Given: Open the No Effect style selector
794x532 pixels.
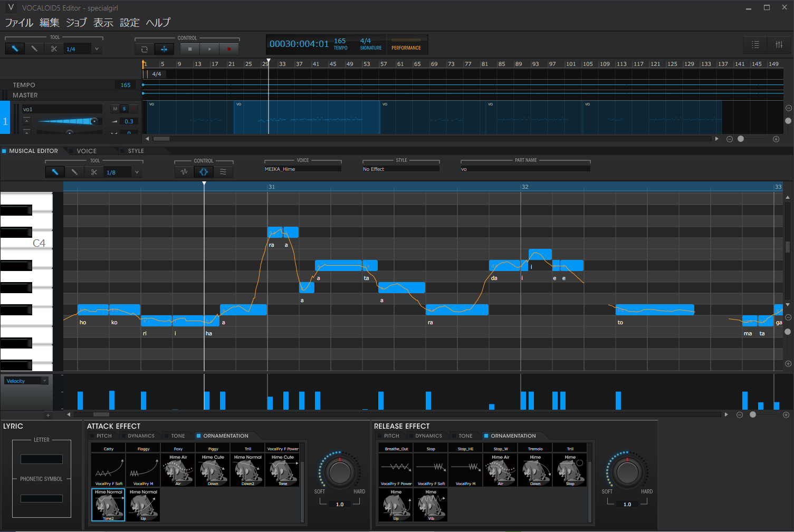Looking at the screenshot, I should click(401, 169).
